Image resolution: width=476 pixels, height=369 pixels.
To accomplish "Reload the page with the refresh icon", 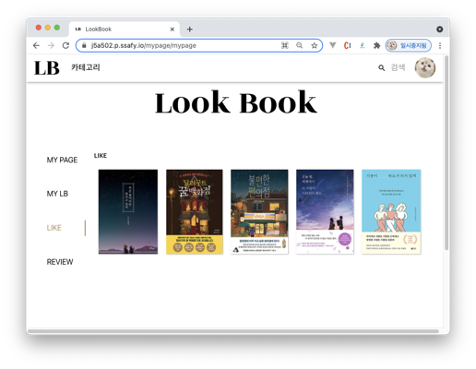I will click(x=66, y=45).
